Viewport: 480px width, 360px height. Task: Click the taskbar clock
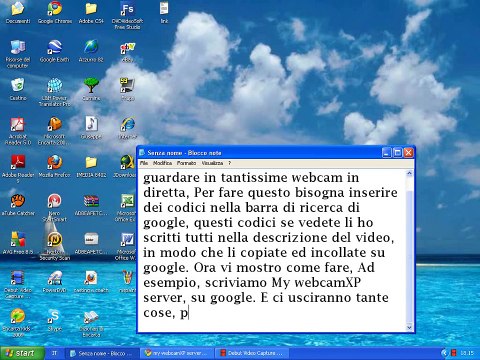467,353
